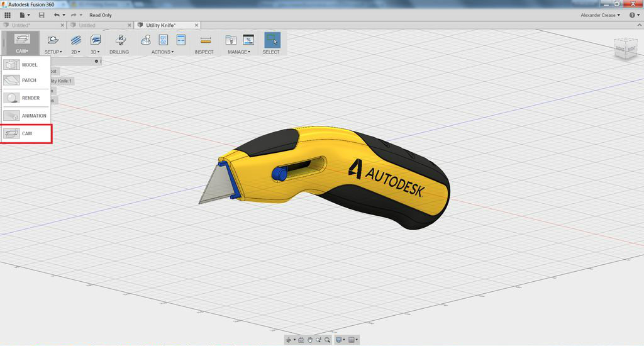Click the Orbit navigation icon

(288, 340)
